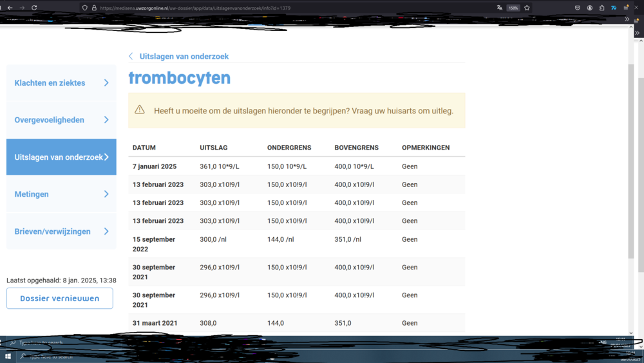Reset the 150% zoom level indicator
Image resolution: width=644 pixels, height=363 pixels.
pyautogui.click(x=513, y=8)
